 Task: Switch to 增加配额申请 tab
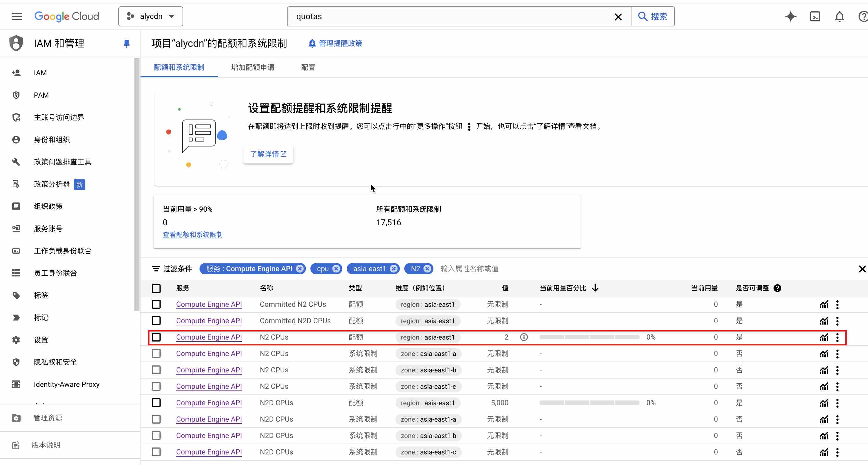click(253, 67)
